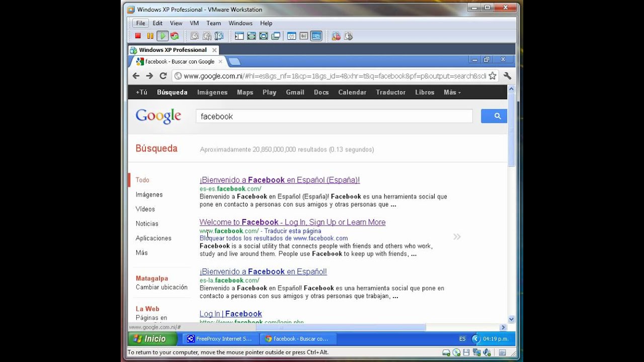Click Bloquear todos los resultados de www.facebook.com
The width and height of the screenshot is (644, 362).
[x=274, y=238]
